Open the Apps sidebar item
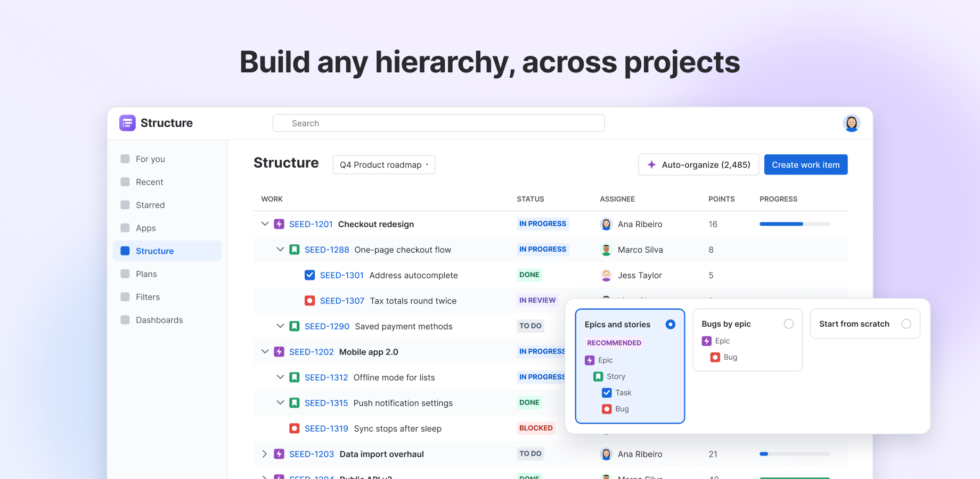The height and width of the screenshot is (479, 980). pos(167,228)
